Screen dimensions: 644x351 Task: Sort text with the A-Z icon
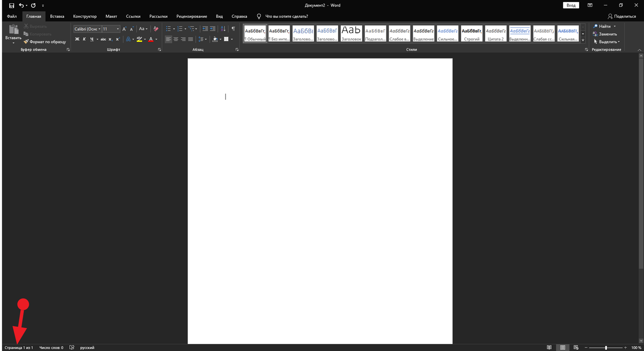[x=223, y=29]
